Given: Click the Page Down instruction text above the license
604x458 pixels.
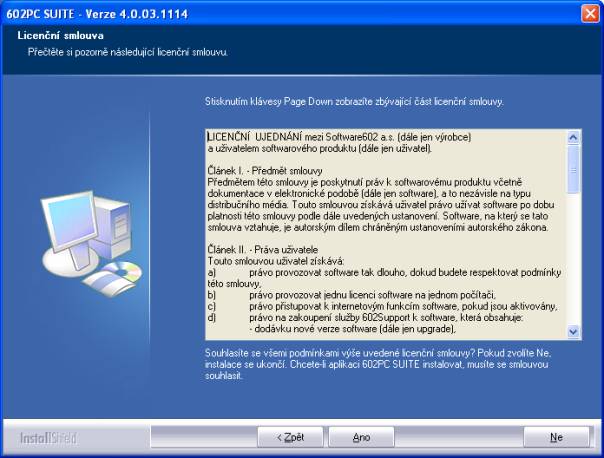Looking at the screenshot, I should (x=352, y=102).
